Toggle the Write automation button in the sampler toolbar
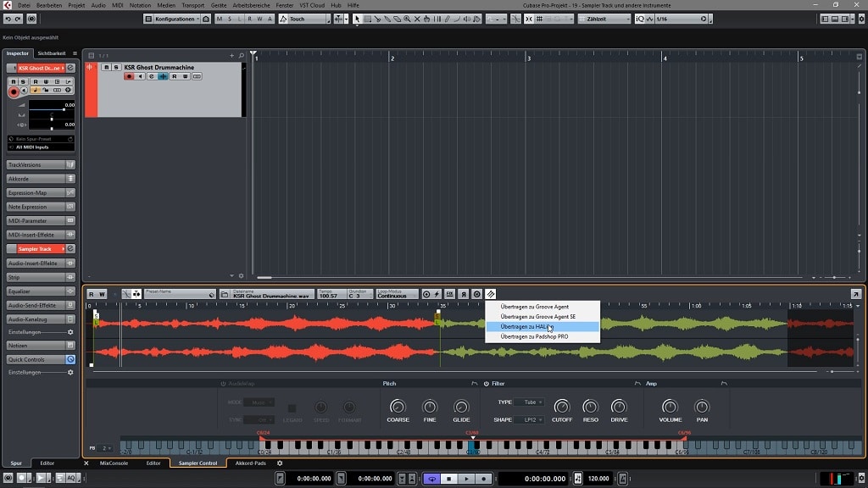 coord(102,294)
